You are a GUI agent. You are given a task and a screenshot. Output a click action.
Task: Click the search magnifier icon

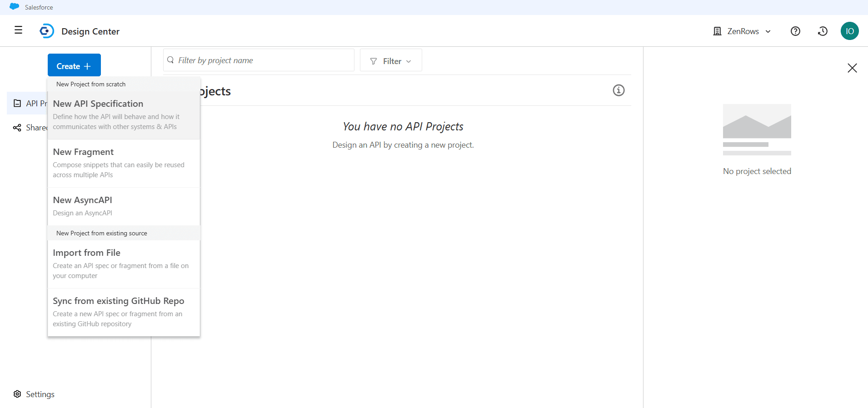click(x=170, y=60)
